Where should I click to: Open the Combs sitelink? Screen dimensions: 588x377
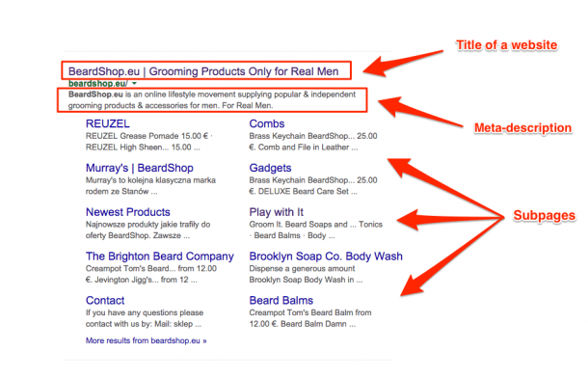pos(267,123)
